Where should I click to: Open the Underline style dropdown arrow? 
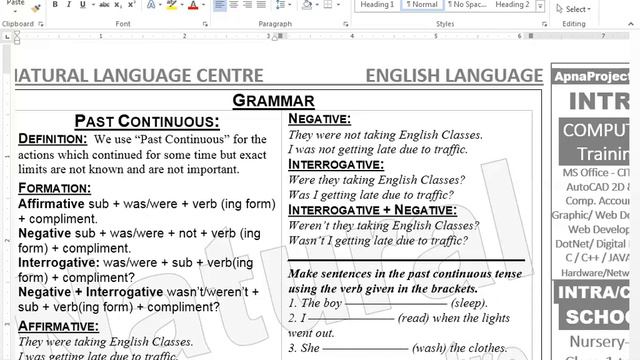(93, 5)
